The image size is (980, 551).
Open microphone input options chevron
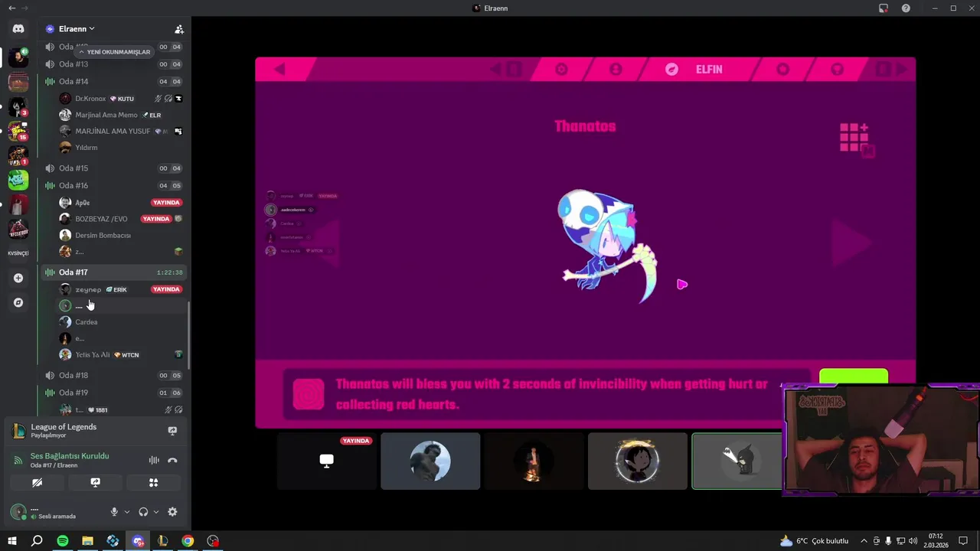coord(127,512)
